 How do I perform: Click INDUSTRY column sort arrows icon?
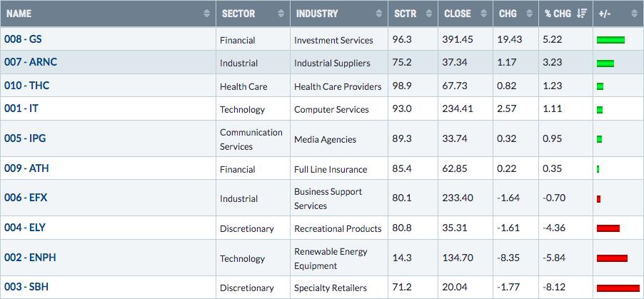378,14
